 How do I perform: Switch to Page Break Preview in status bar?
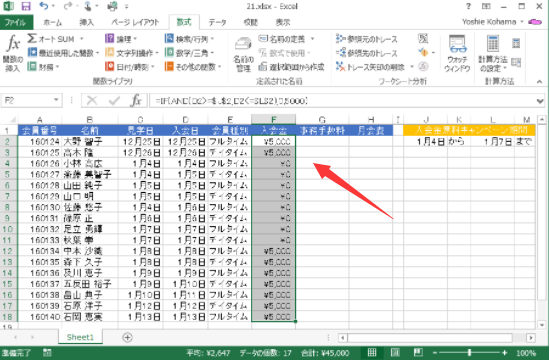coord(418,353)
